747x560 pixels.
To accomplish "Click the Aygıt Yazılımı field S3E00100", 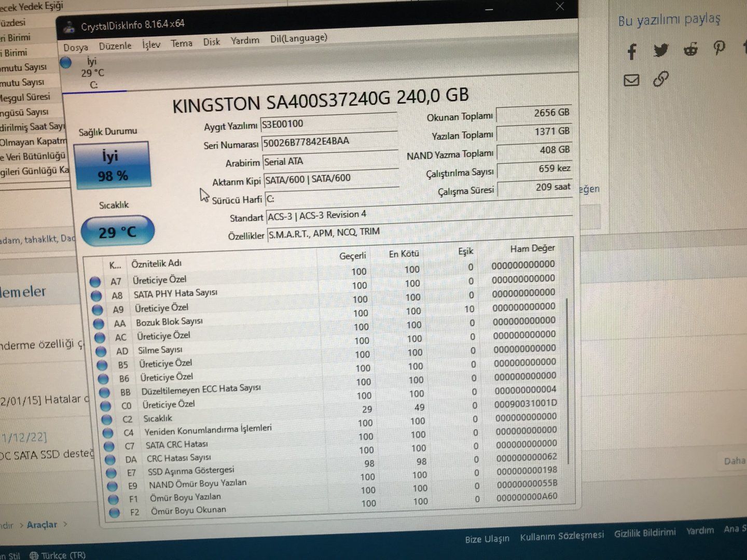I will coord(328,123).
